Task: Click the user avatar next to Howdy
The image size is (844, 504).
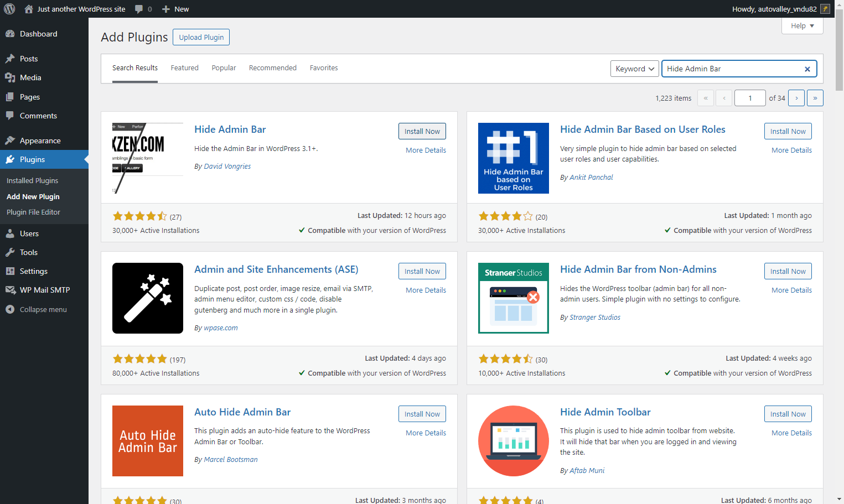Action: pyautogui.click(x=825, y=9)
